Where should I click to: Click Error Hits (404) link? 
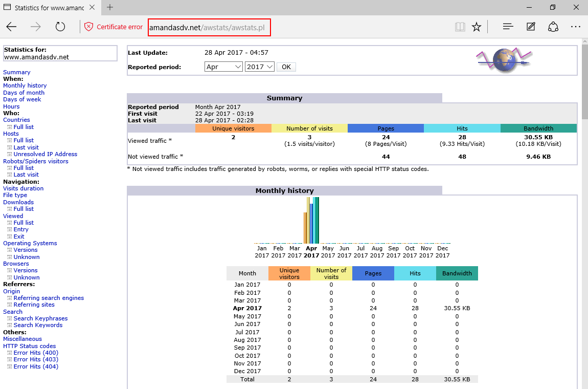pyautogui.click(x=36, y=366)
